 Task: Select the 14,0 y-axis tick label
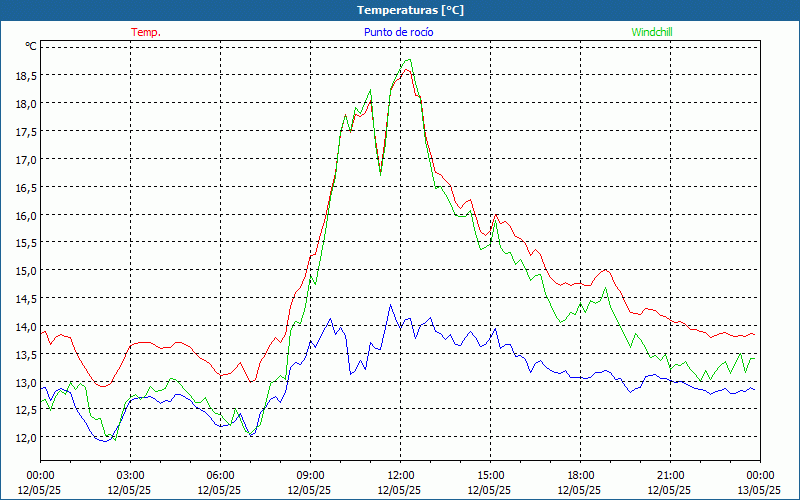(x=25, y=327)
